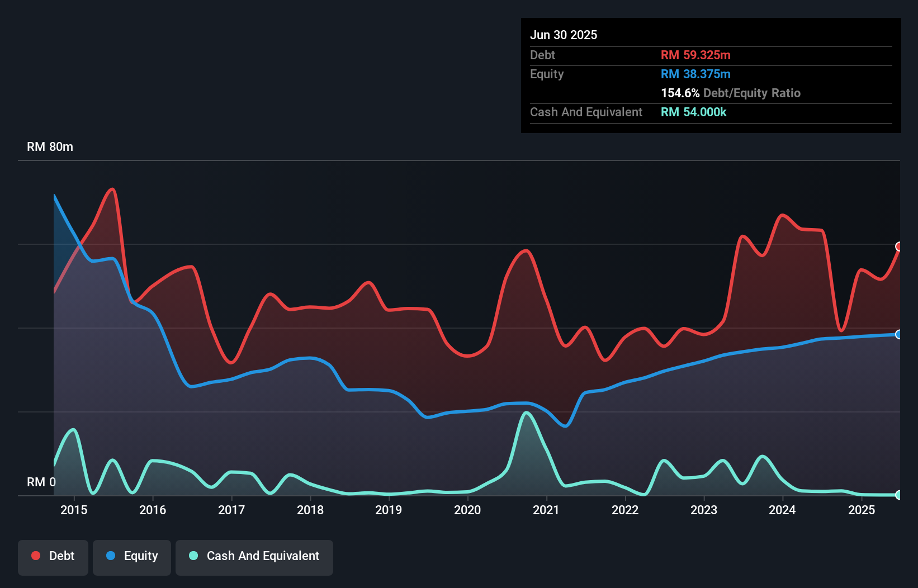Click the RM 54.000k cash value

point(694,112)
